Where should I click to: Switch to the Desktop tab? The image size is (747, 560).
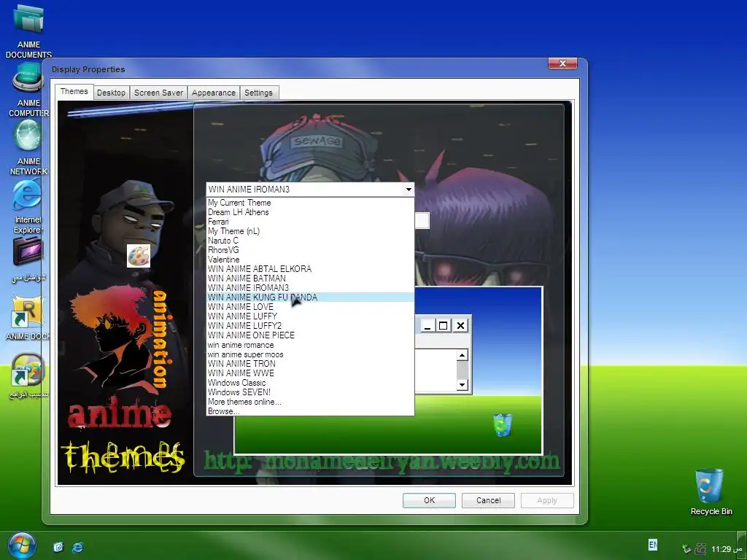click(111, 93)
